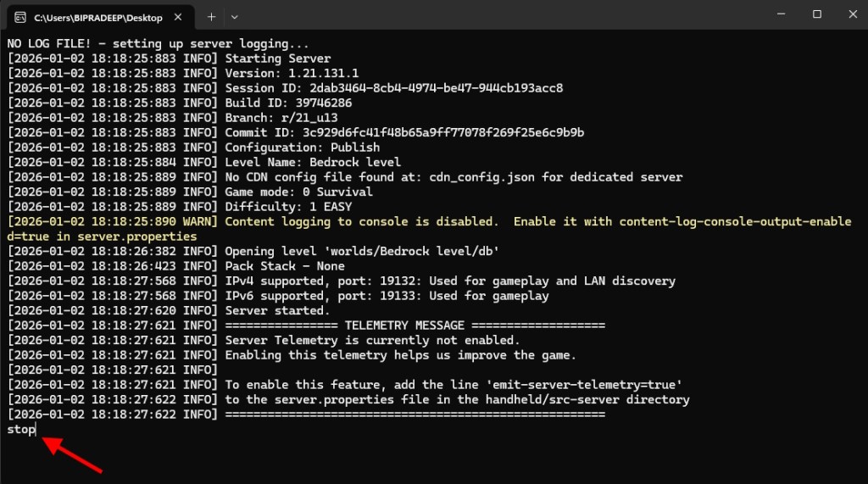The width and height of the screenshot is (868, 484).
Task: Click the typed 'stop' command line
Action: [x=21, y=430]
